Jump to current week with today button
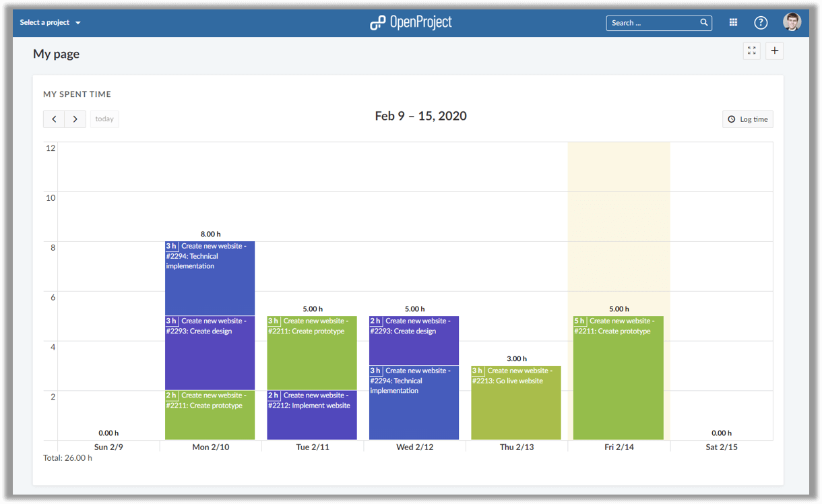This screenshot has width=822, height=504. pos(104,119)
